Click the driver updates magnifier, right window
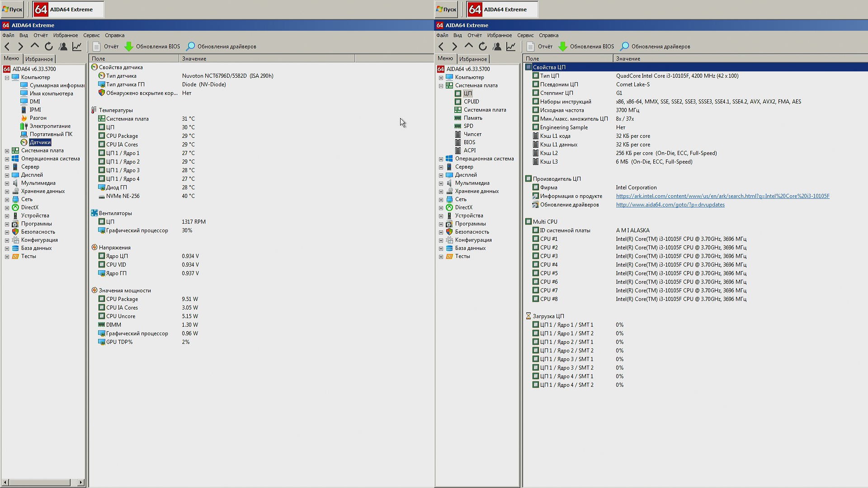The image size is (868, 488). (624, 47)
